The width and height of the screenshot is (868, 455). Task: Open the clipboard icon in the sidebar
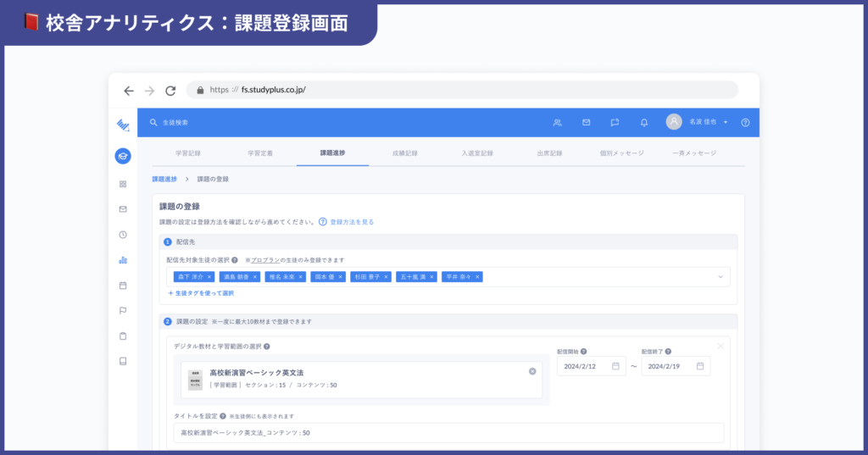(123, 336)
